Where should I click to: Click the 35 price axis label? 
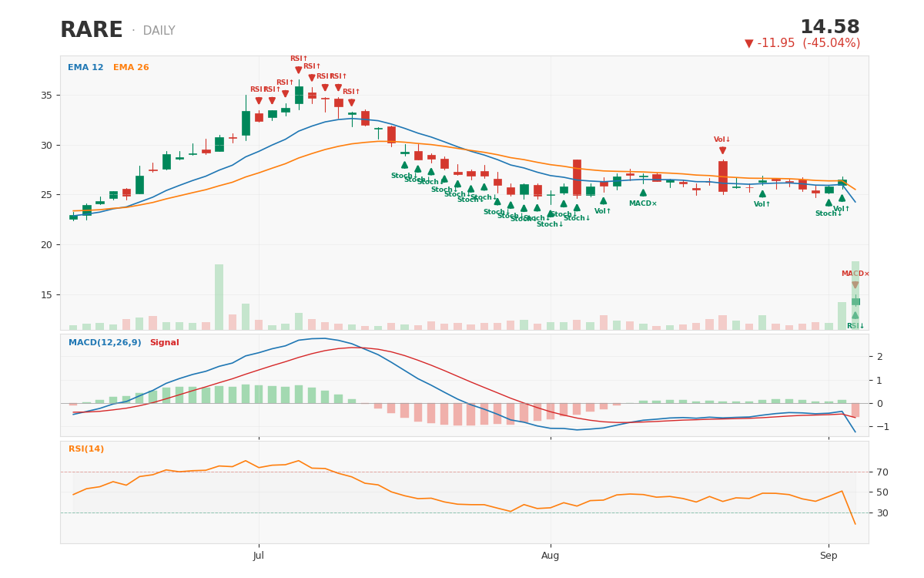coord(47,95)
